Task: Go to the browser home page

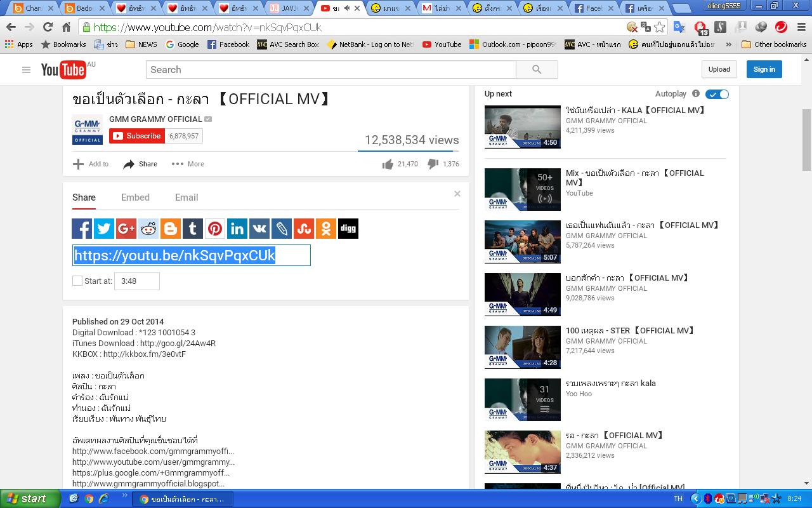Action: click(66, 27)
